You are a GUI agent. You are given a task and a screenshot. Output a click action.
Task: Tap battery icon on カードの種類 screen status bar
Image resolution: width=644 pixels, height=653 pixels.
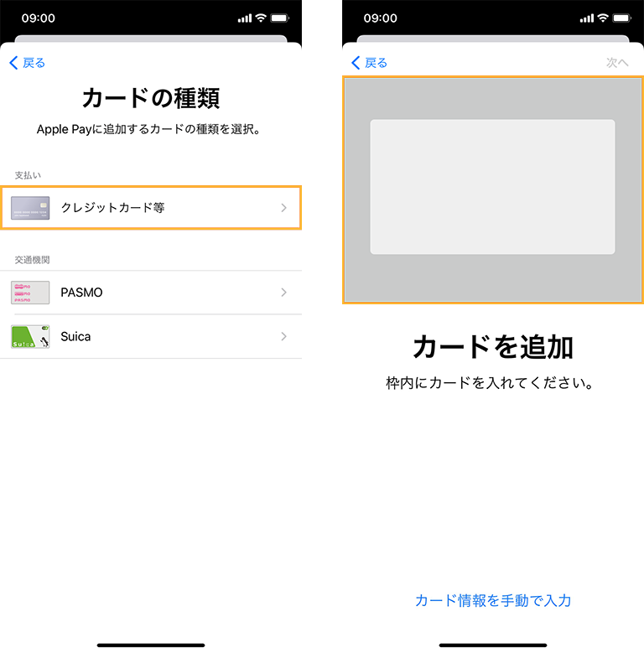click(280, 18)
